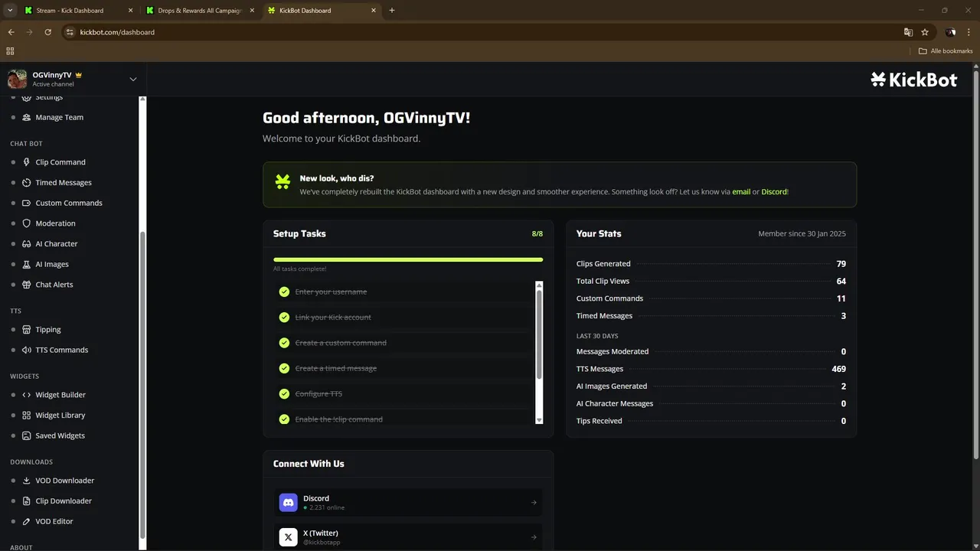Image resolution: width=980 pixels, height=551 pixels.
Task: Reload the page with the refresh icon
Action: click(47, 32)
